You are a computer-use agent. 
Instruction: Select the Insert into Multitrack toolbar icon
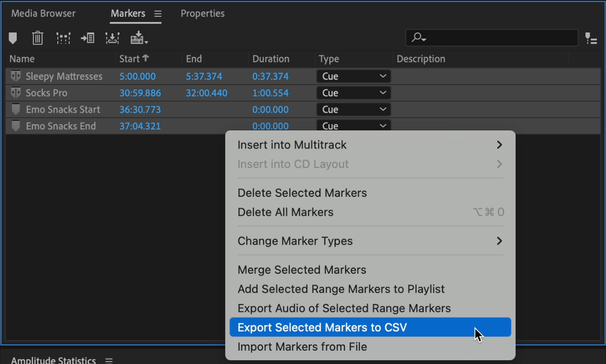pyautogui.click(x=87, y=38)
